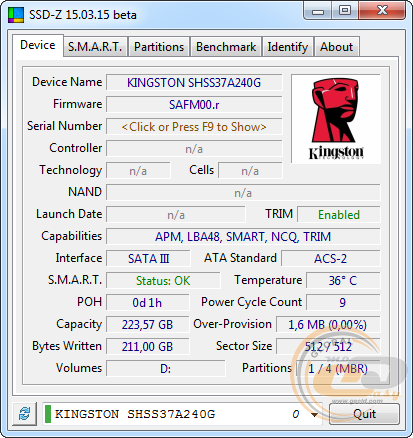Click the refresh drives icon button
Screen dimensions: 413x438
point(24,414)
